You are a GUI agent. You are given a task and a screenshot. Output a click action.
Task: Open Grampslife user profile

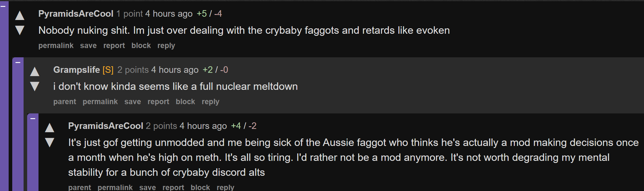click(x=76, y=70)
